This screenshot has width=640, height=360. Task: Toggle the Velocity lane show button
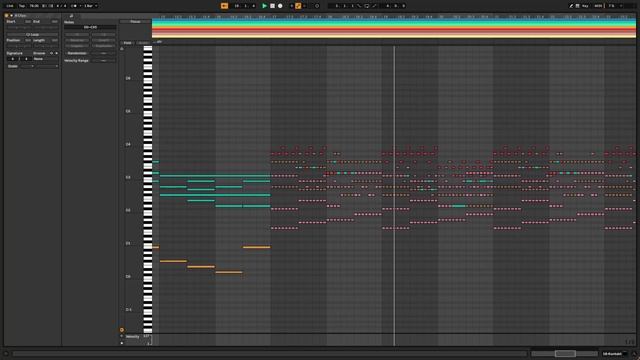122,336
